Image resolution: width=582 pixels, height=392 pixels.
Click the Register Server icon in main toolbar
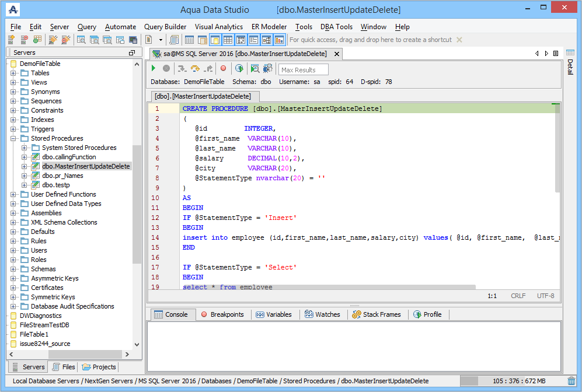pos(11,40)
